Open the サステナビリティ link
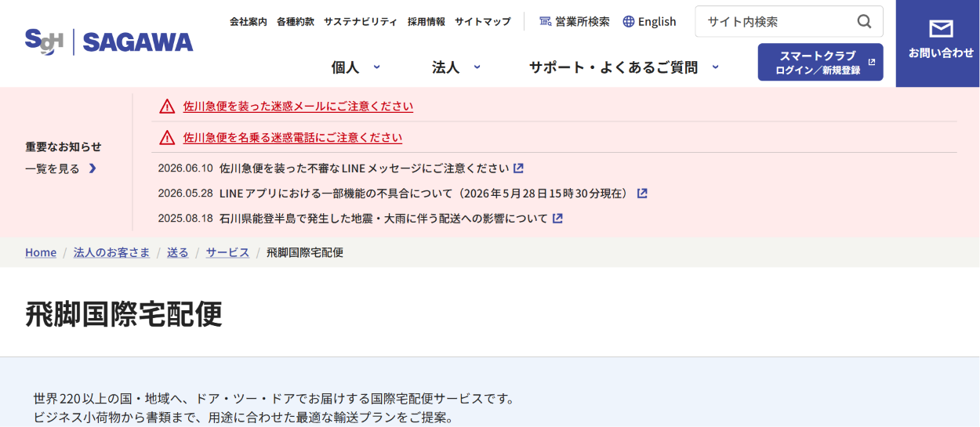Image resolution: width=980 pixels, height=427 pixels. point(361,22)
